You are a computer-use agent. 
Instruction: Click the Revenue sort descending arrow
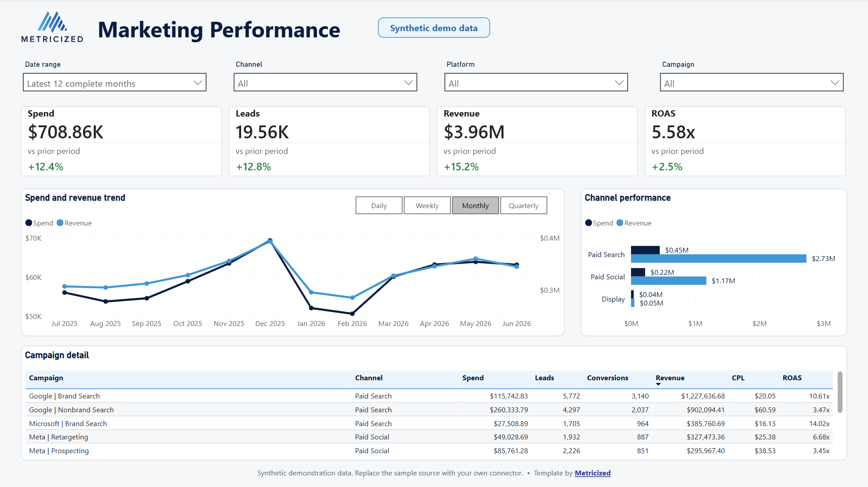pos(658,384)
